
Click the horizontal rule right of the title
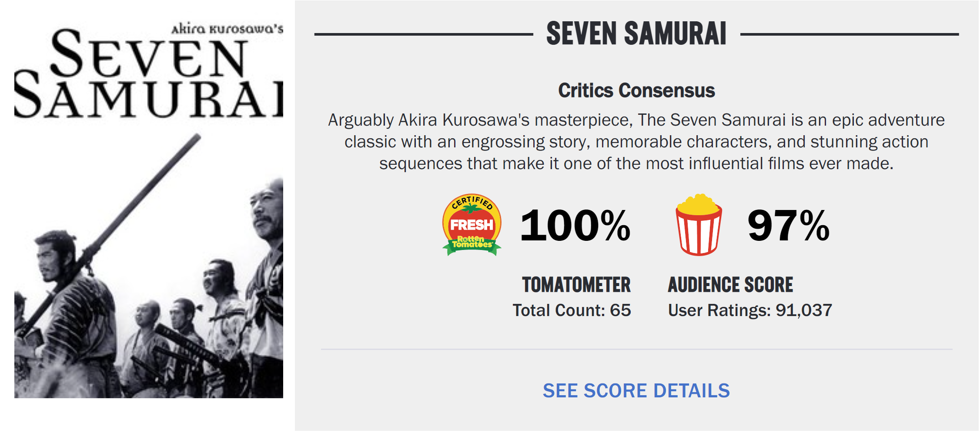pos(849,34)
